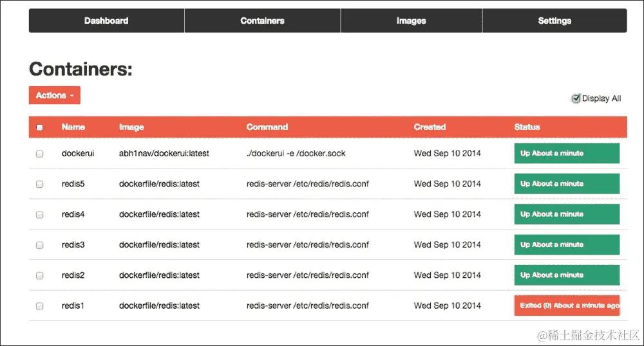Image resolution: width=644 pixels, height=346 pixels.
Task: Expand the Actions dropdown
Action: pos(55,95)
